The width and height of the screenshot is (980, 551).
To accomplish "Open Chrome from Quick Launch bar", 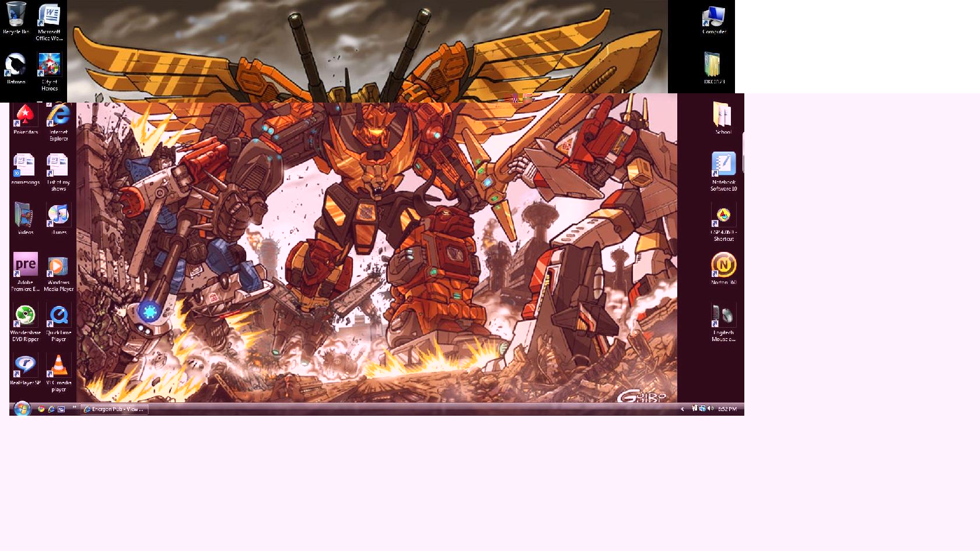I will point(41,409).
